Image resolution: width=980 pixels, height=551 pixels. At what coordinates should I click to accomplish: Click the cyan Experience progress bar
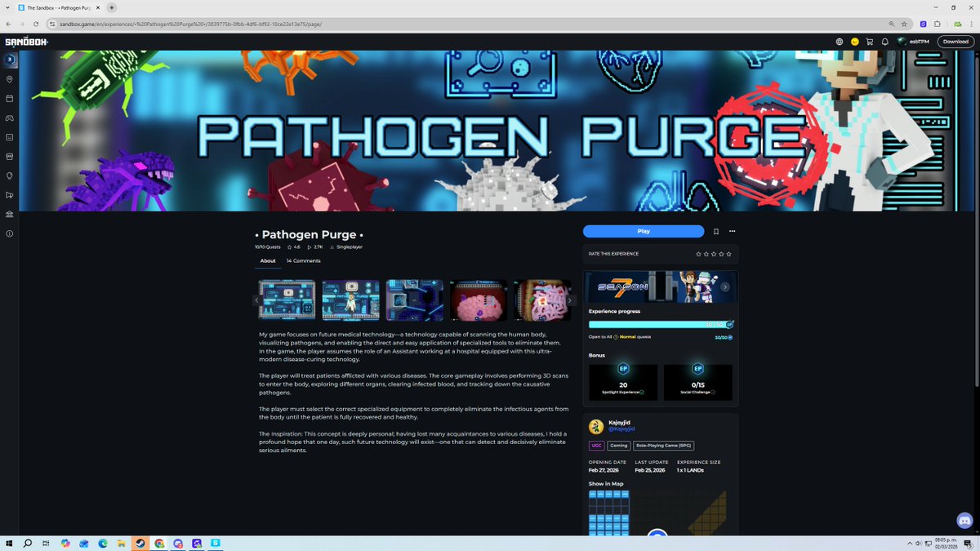point(657,324)
